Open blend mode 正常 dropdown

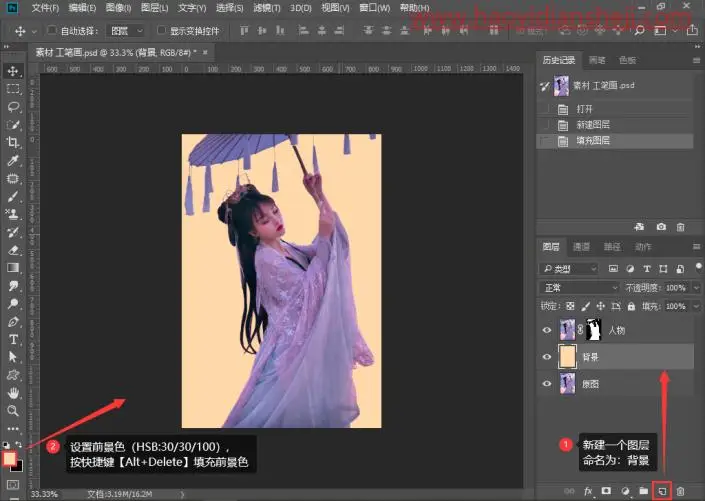point(579,287)
